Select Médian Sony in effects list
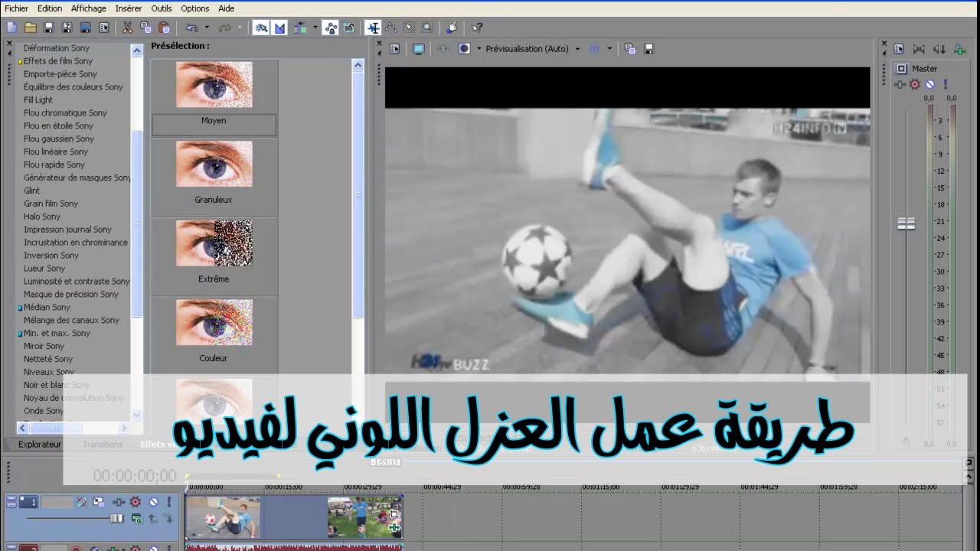The width and height of the screenshot is (980, 551). (x=47, y=307)
